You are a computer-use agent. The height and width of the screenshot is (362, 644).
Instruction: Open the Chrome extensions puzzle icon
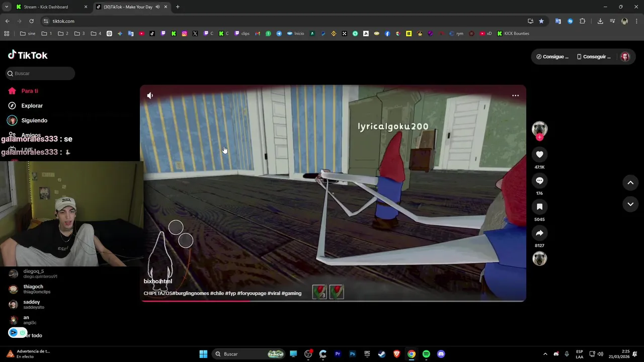[x=582, y=21]
